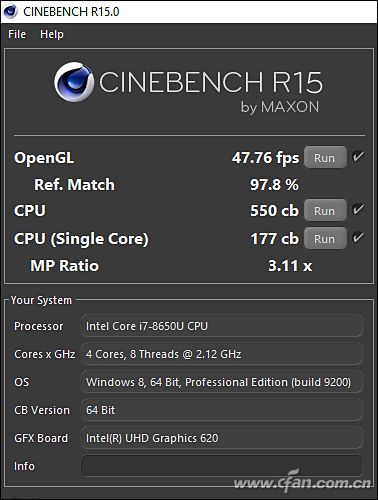Click the Processor field showing i7-8650U

pos(222,326)
